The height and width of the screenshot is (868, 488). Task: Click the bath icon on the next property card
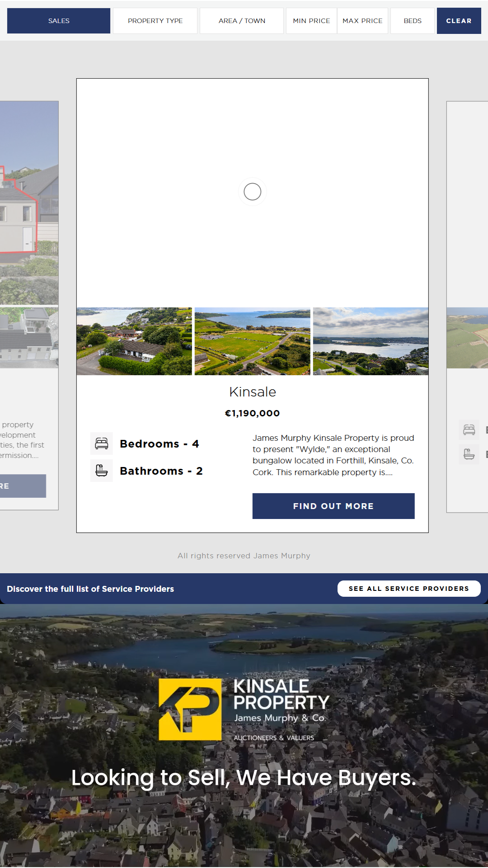(x=469, y=454)
